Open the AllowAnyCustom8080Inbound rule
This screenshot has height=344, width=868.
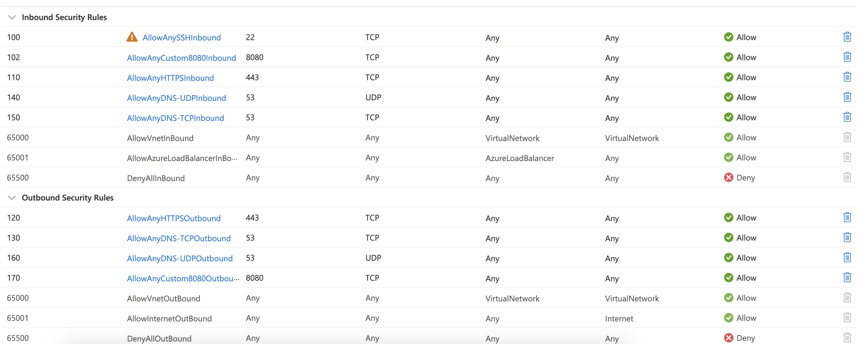point(181,58)
